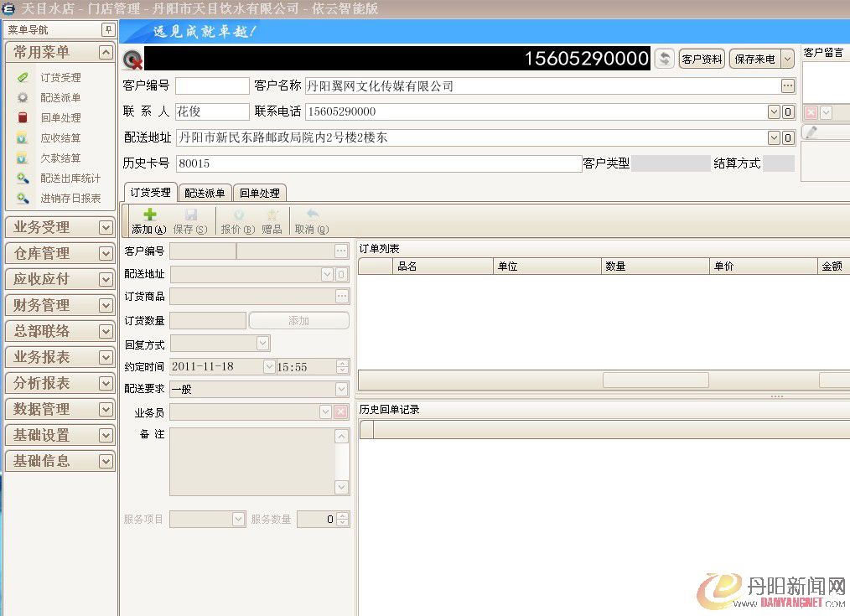The height and width of the screenshot is (616, 850).
Task: Expand the 数据管理 menu section
Action: (x=106, y=410)
